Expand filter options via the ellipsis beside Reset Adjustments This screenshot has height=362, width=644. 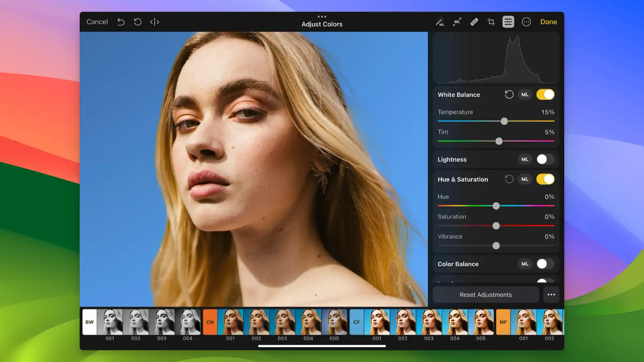[551, 294]
